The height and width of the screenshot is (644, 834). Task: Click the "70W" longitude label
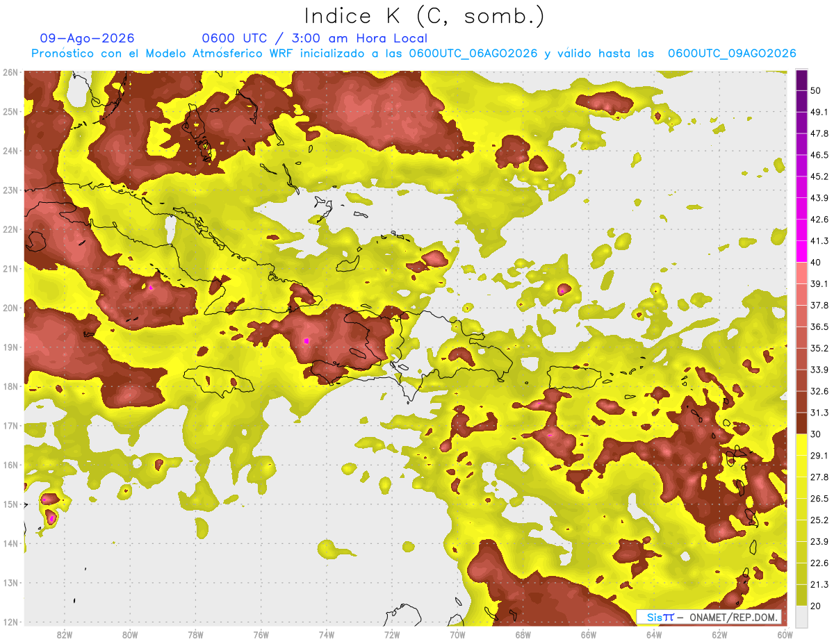(x=457, y=635)
